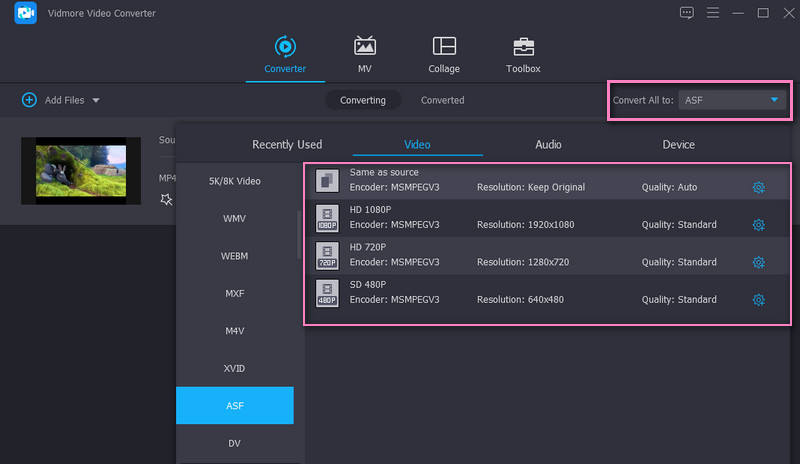Expand the Convert All to ASF dropdown
This screenshot has width=800, height=464.
pos(773,100)
